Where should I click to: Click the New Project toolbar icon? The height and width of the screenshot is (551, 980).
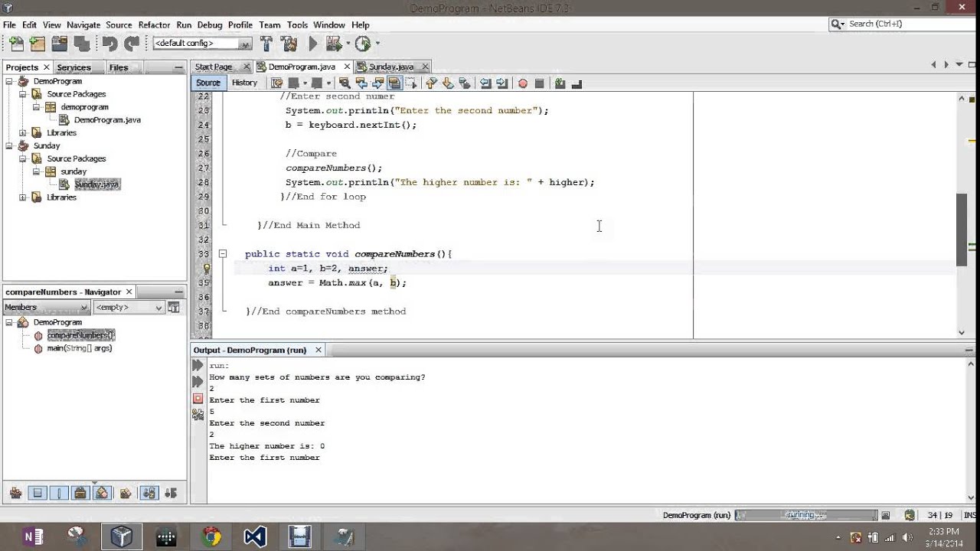[x=38, y=44]
